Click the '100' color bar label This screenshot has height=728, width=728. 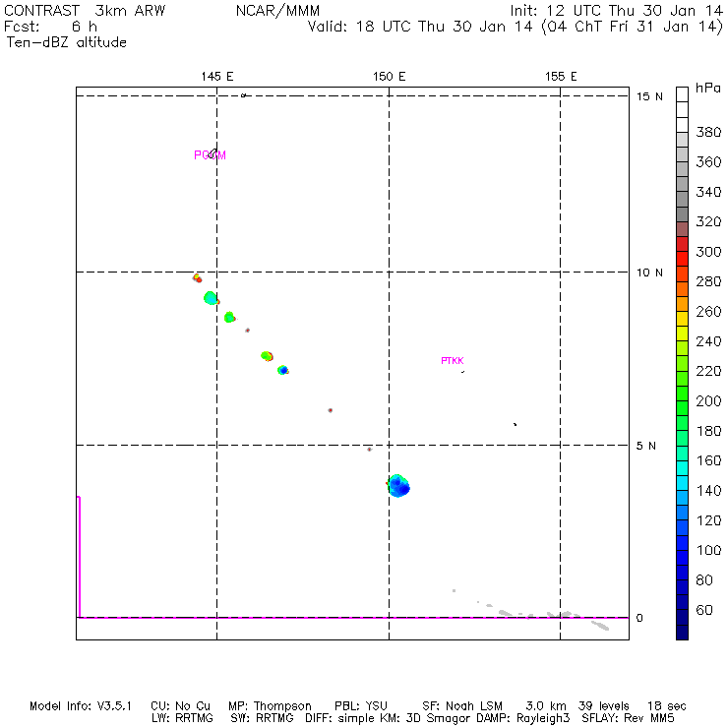pyautogui.click(x=708, y=550)
